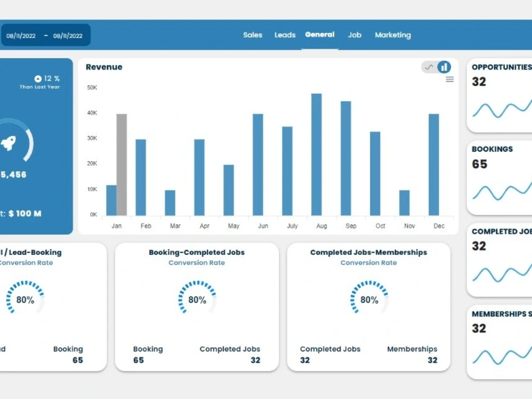Image resolution: width=532 pixels, height=399 pixels.
Task: Open the Marketing tab
Action: 393,35
